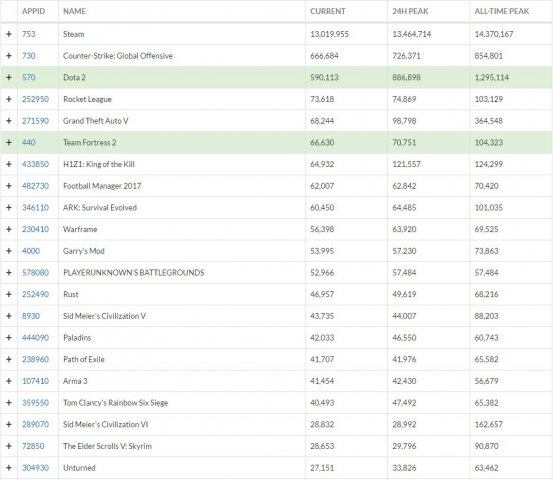Sort by the 24H PEAK column header
Viewport: 553px width, 480px height.
tap(411, 11)
